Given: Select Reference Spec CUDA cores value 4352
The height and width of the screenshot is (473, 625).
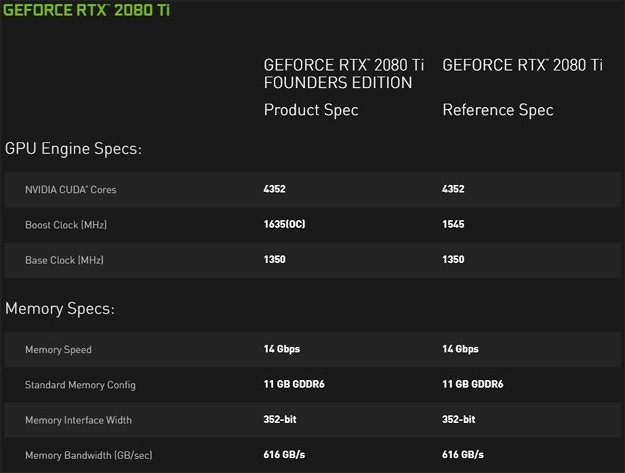Looking at the screenshot, I should pos(453,189).
